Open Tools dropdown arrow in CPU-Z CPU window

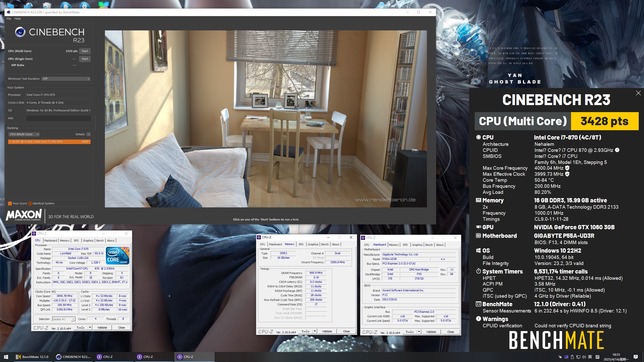point(90,328)
